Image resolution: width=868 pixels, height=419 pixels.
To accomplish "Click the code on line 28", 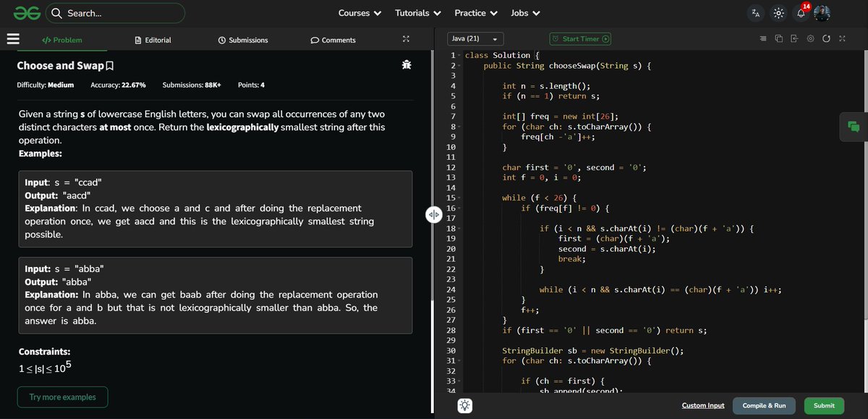I will tap(604, 330).
